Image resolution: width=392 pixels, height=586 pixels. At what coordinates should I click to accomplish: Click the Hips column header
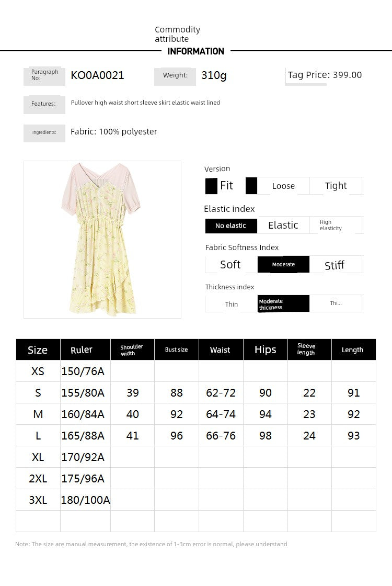click(x=265, y=350)
